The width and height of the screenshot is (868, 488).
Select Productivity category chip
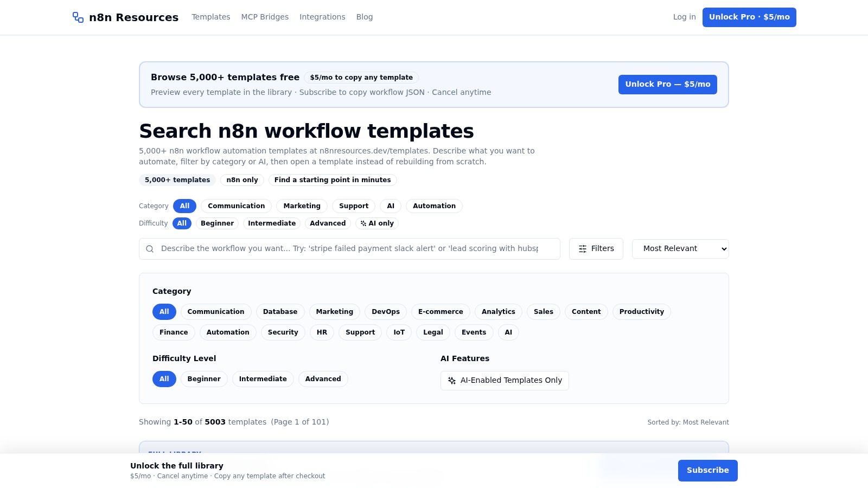coord(641,312)
